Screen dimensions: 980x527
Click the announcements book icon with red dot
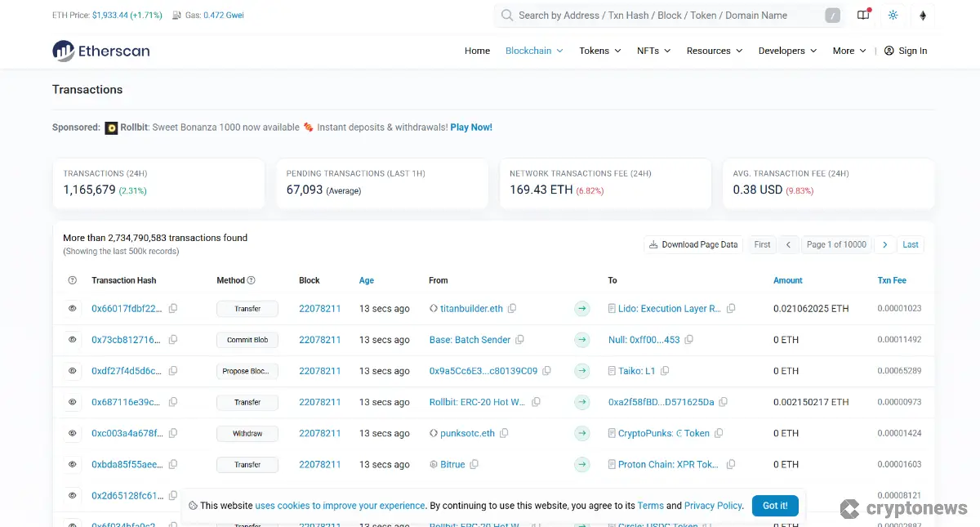[863, 15]
